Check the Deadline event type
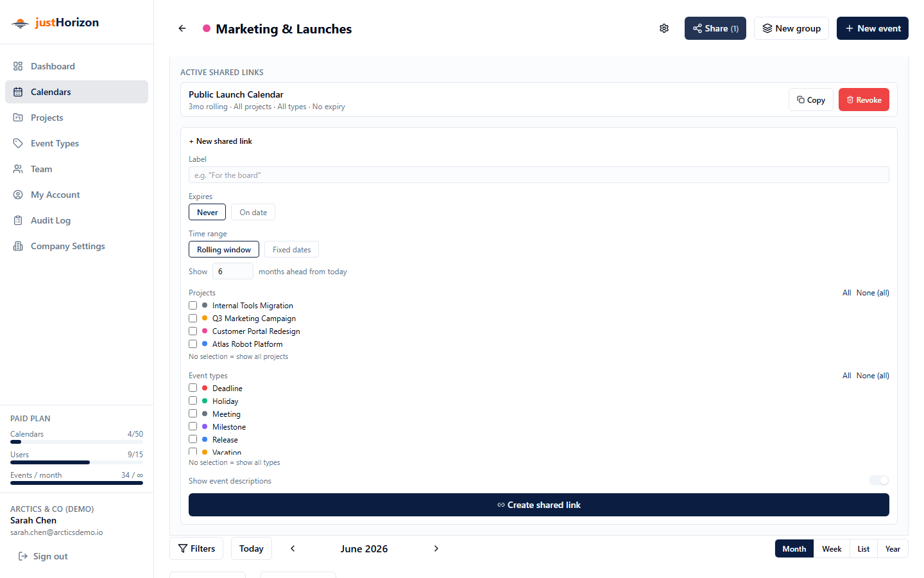This screenshot has height=578, width=924. (x=193, y=388)
